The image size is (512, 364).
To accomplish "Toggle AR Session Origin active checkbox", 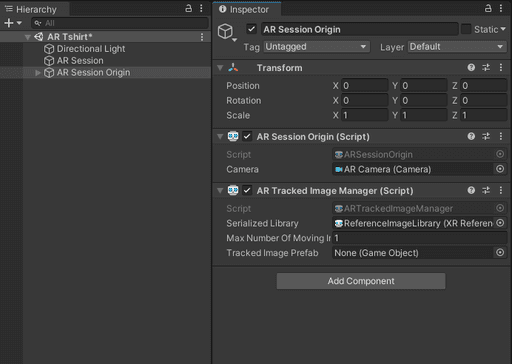I will tap(251, 29).
